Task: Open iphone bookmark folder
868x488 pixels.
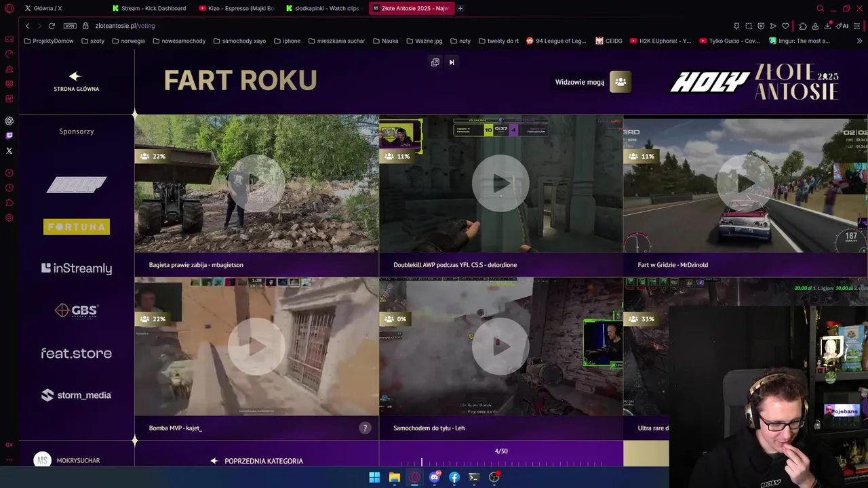Action: point(288,41)
